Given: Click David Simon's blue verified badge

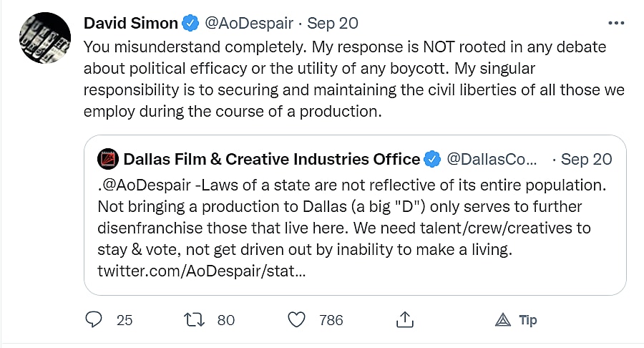Looking at the screenshot, I should point(190,23).
